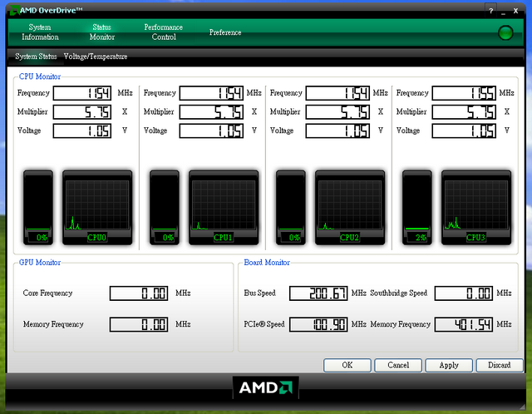The width and height of the screenshot is (532, 414).
Task: Click the GPU Memory Frequency value field
Action: [139, 324]
